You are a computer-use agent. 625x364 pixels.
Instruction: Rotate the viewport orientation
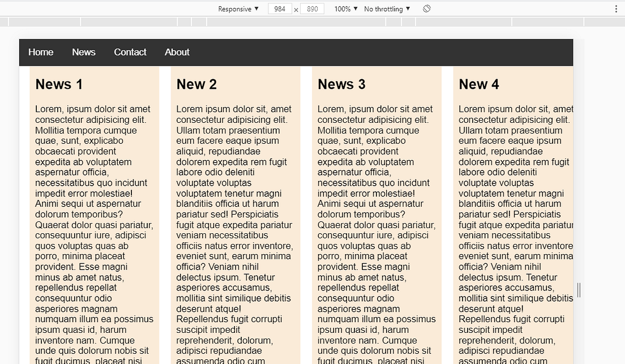426,8
